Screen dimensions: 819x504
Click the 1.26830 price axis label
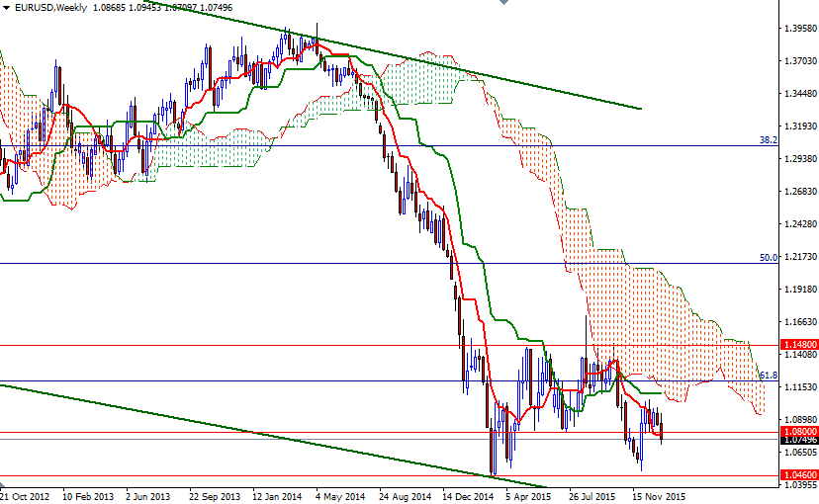pyautogui.click(x=800, y=192)
